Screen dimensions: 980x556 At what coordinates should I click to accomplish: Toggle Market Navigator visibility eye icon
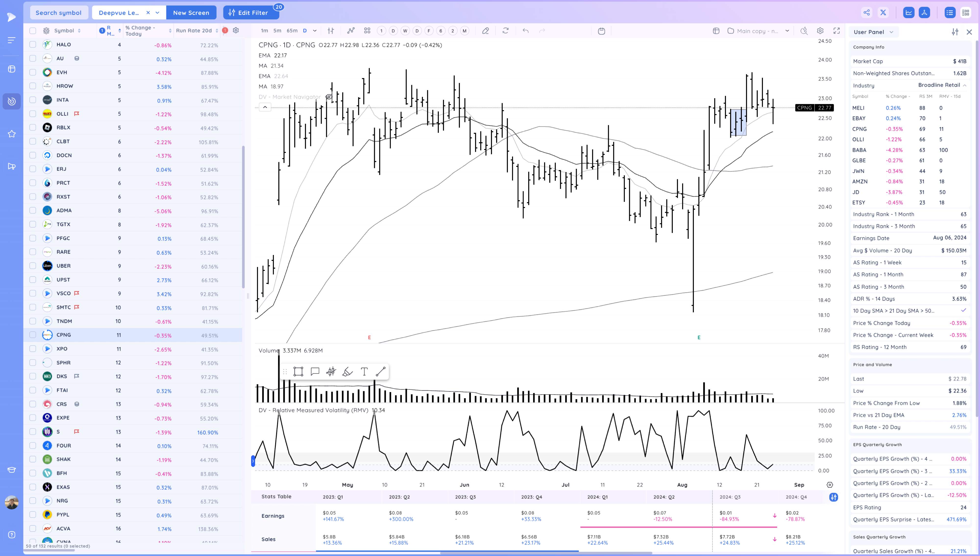[329, 97]
